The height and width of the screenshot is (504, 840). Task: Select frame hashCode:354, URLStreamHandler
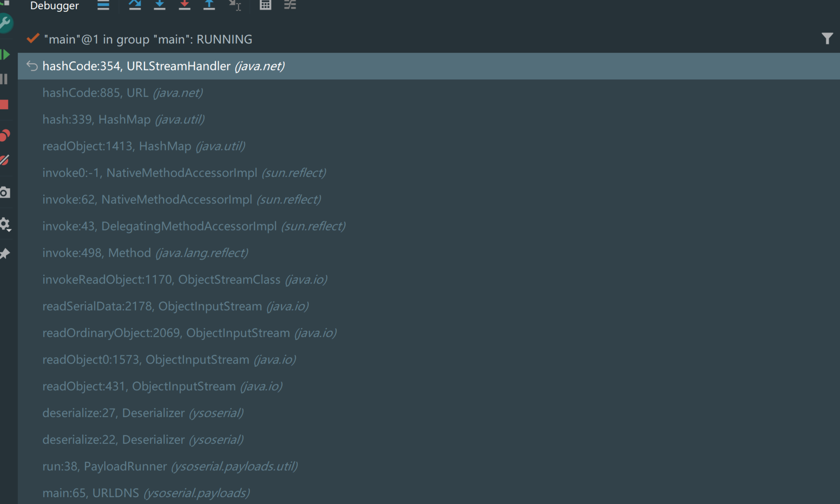pos(429,66)
